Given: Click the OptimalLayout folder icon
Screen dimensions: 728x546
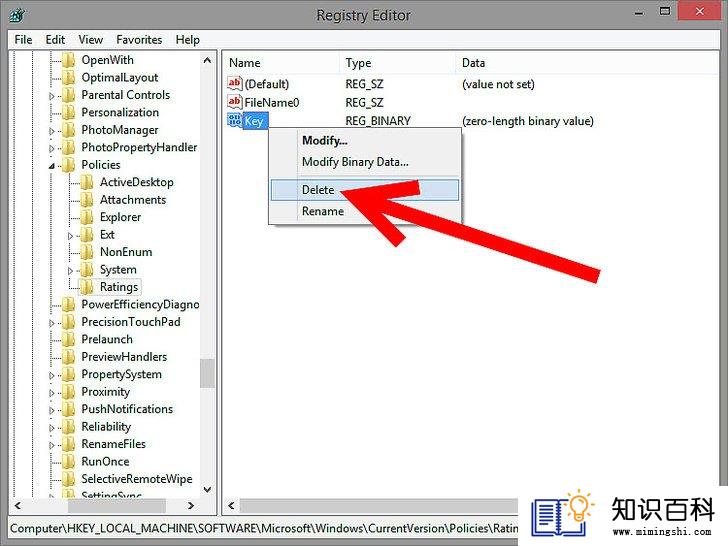Looking at the screenshot, I should [x=69, y=78].
